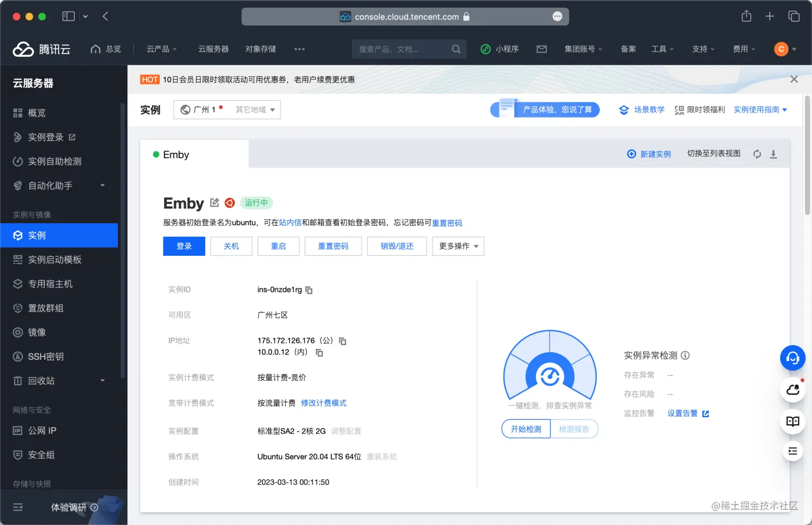Expand the 支持 menu
The width and height of the screenshot is (812, 525).
[x=703, y=49]
